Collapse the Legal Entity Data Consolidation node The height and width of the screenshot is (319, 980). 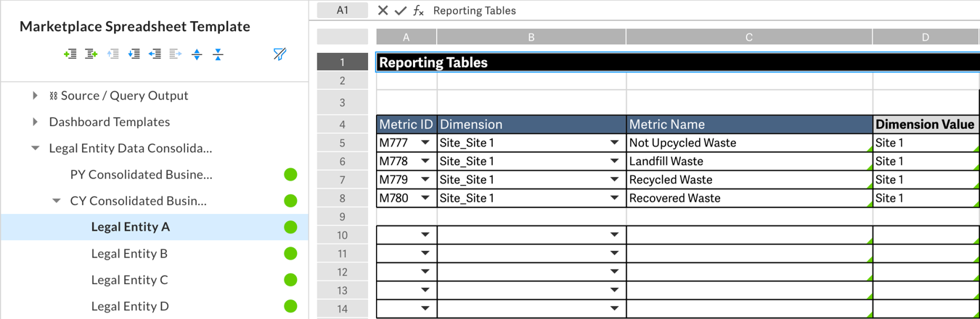point(35,149)
